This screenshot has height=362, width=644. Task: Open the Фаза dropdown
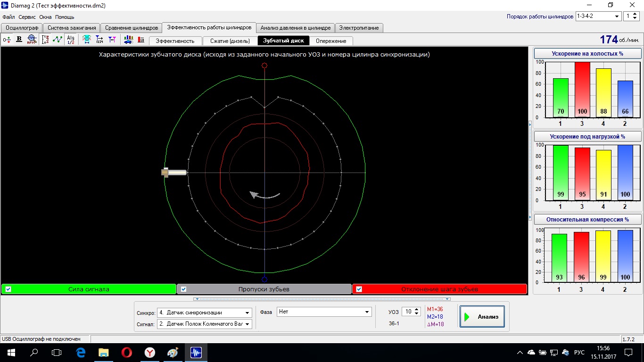324,312
